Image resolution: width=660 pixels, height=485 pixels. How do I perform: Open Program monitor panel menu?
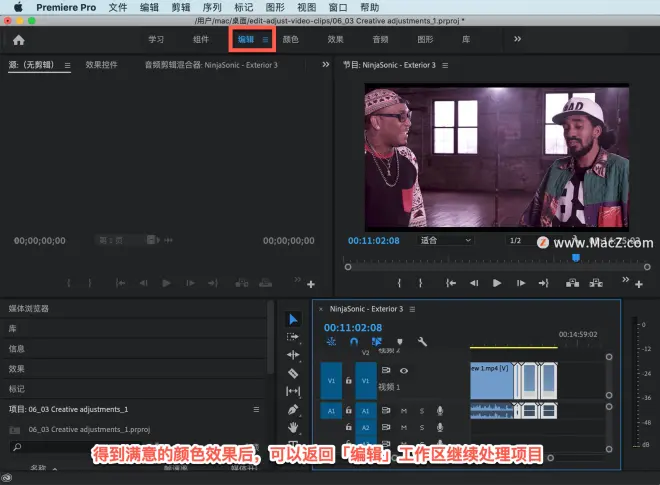[x=445, y=65]
